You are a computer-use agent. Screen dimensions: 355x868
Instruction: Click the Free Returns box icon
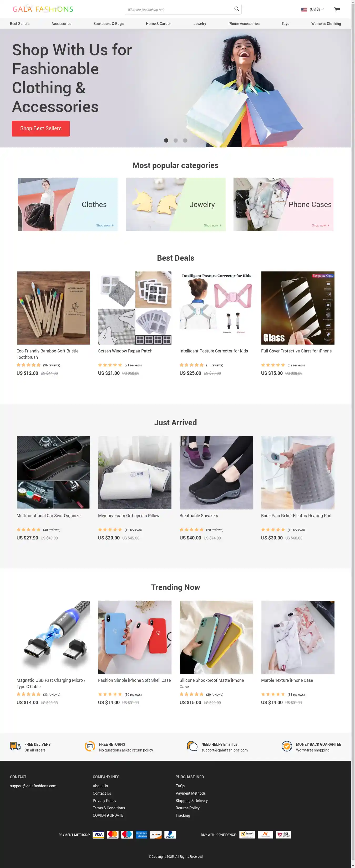point(90,746)
